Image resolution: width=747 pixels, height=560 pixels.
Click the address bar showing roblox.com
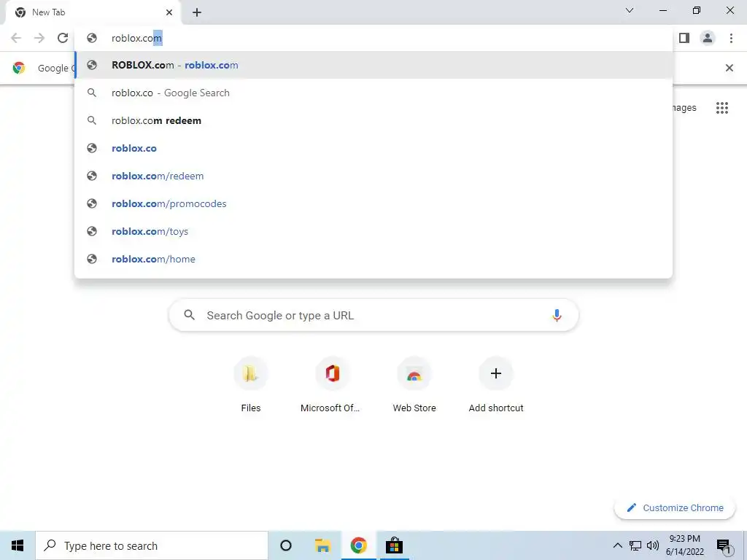pyautogui.click(x=373, y=38)
